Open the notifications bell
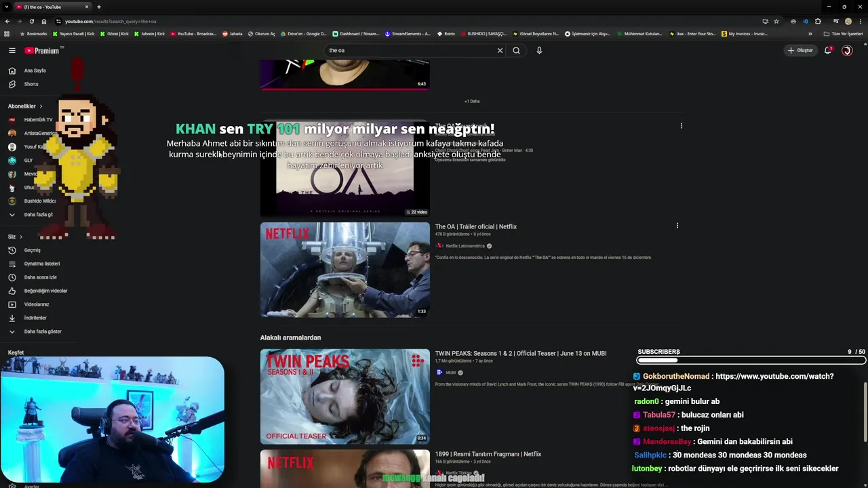The height and width of the screenshot is (488, 868). (x=828, y=50)
